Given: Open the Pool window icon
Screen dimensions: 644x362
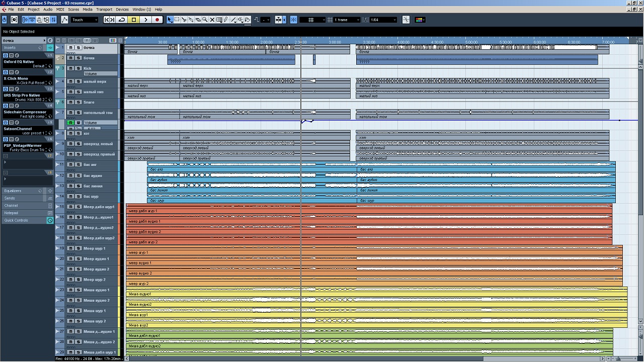Looking at the screenshot, I should click(x=46, y=20).
